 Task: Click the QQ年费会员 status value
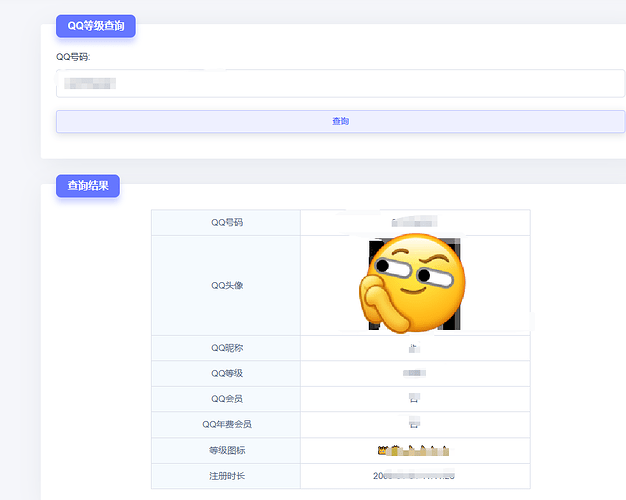pyautogui.click(x=414, y=425)
